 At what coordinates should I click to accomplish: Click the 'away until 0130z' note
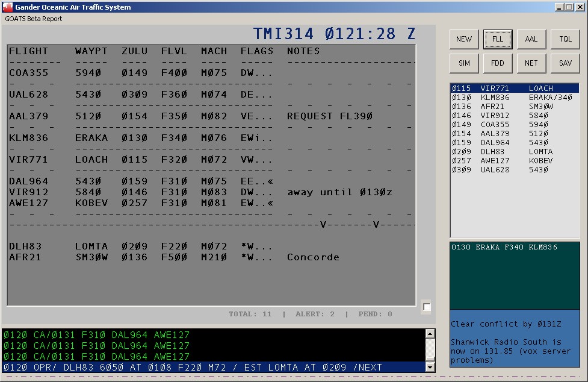click(340, 192)
